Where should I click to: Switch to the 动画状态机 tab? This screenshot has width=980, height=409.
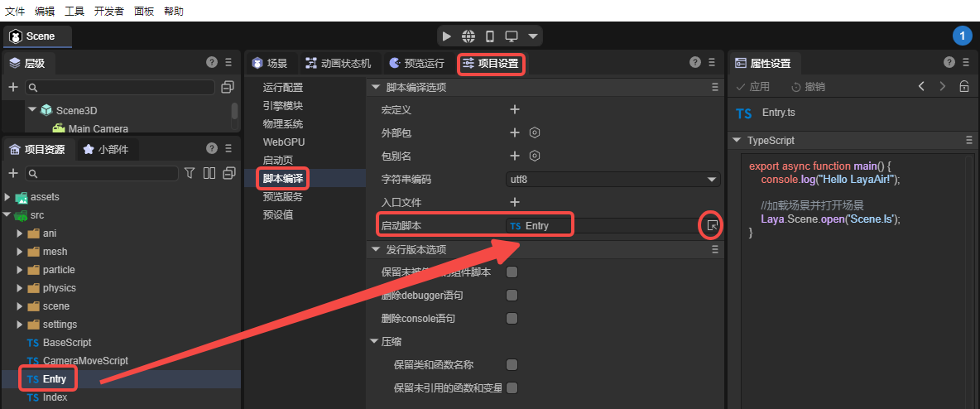(x=339, y=63)
